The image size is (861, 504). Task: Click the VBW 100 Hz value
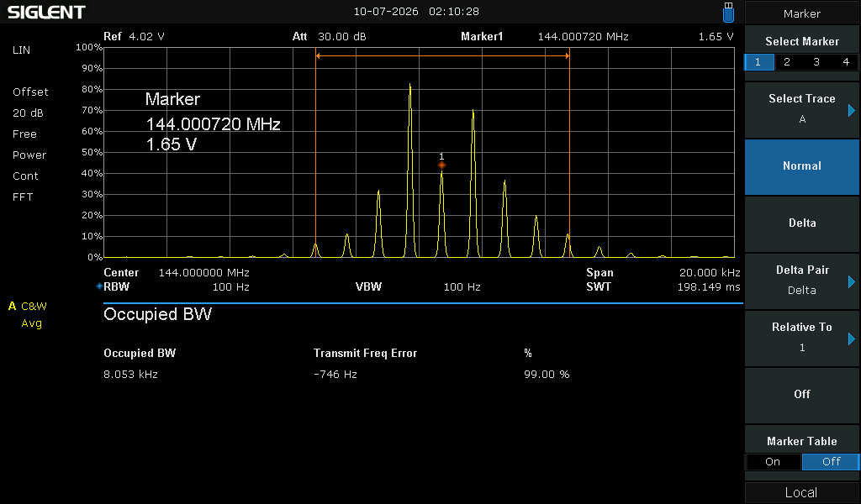[462, 286]
